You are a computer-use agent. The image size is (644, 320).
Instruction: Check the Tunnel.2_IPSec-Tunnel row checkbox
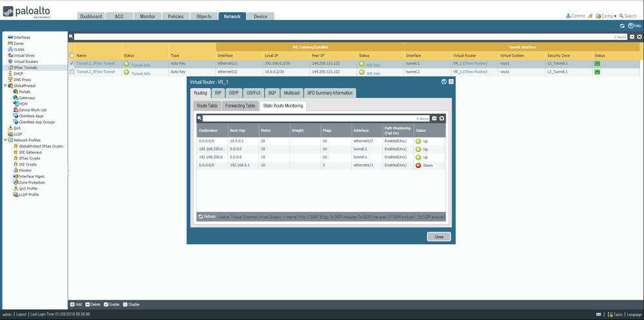72,72
